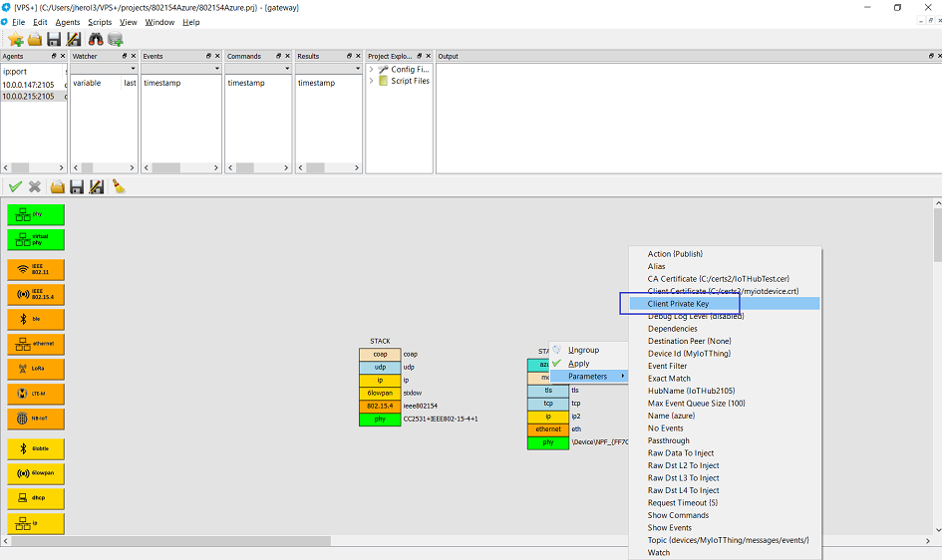Select the ble Bluetooth palette block
942x560 pixels.
(36, 320)
